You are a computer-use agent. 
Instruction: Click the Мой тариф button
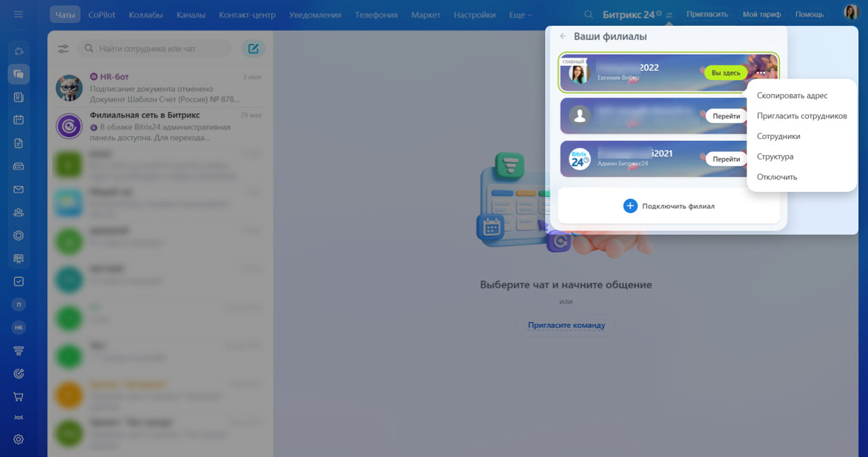(762, 14)
